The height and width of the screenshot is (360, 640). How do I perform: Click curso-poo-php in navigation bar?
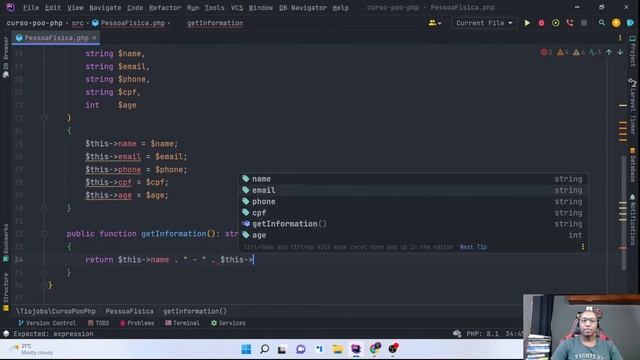(35, 23)
